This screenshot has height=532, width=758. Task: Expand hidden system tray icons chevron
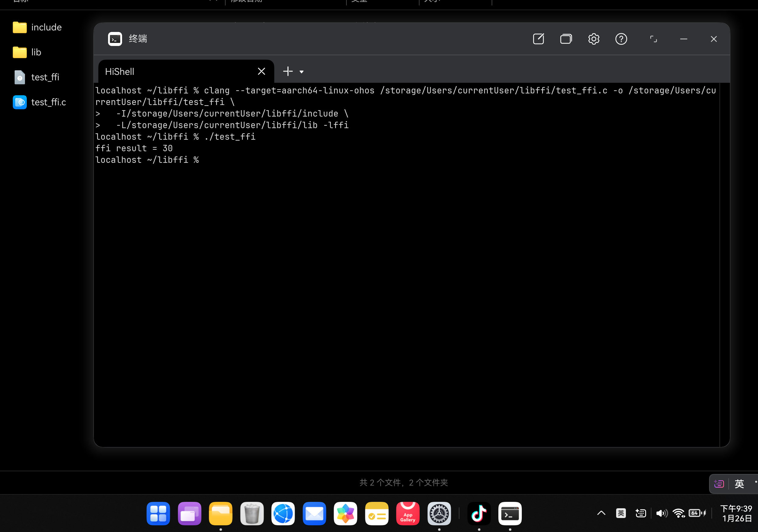tap(601, 513)
